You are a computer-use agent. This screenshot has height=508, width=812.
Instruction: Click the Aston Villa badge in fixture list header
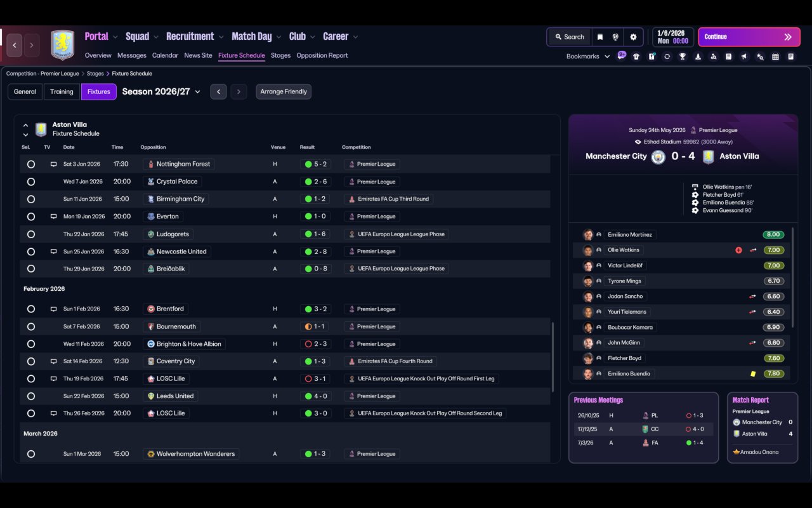[41, 129]
